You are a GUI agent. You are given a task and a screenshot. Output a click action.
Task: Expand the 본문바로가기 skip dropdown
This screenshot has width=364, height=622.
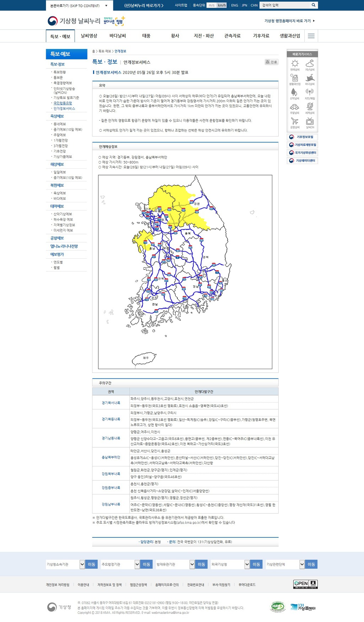pyautogui.click(x=79, y=5)
